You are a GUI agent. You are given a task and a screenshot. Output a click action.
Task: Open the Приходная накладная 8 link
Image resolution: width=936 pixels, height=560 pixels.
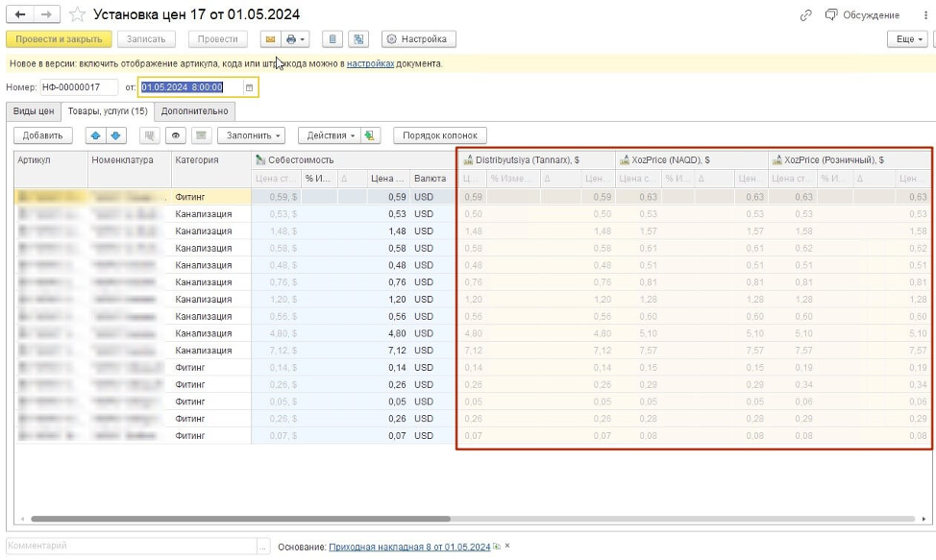409,547
